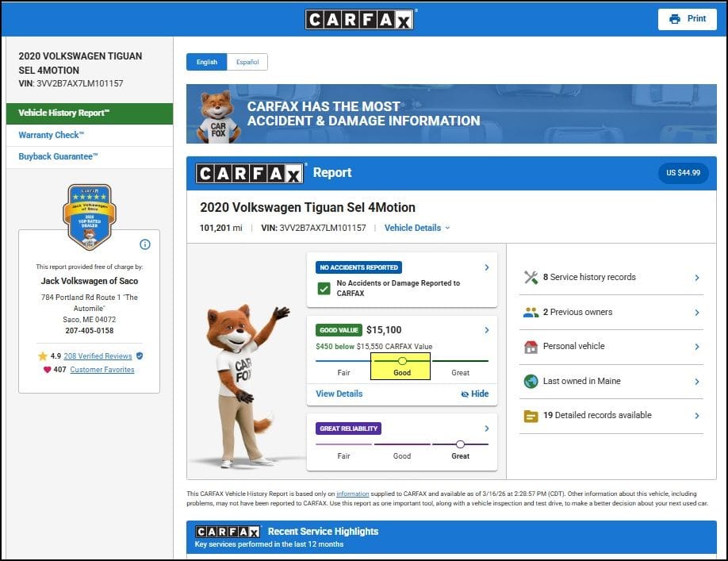Click the globe icon for Last owned in Maine

pos(531,382)
